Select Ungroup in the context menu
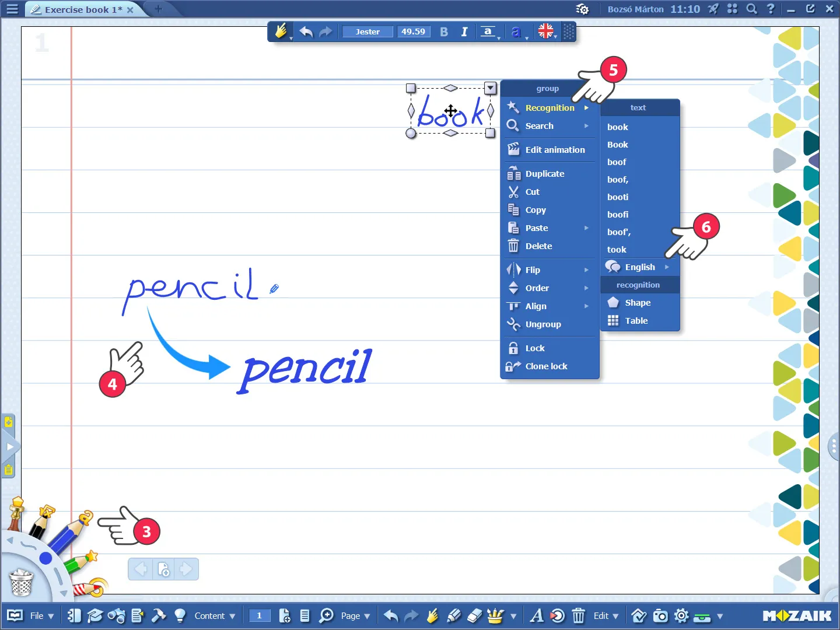This screenshot has width=840, height=630. (x=542, y=324)
